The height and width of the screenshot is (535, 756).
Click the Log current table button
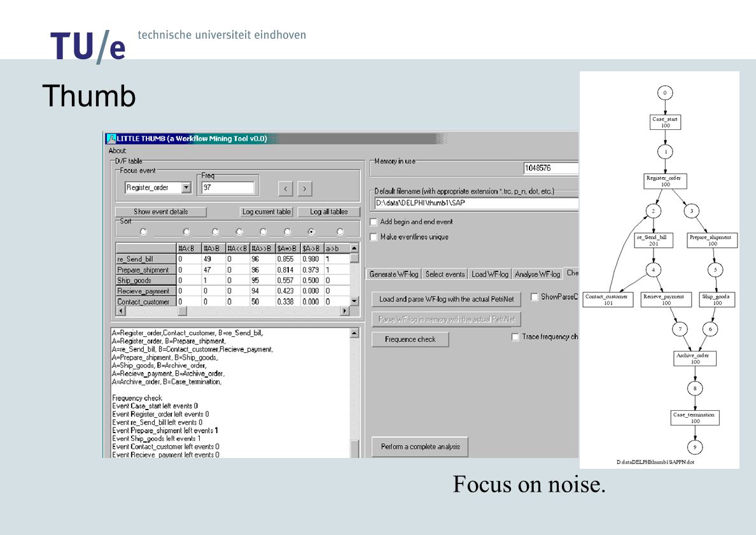coord(266,212)
